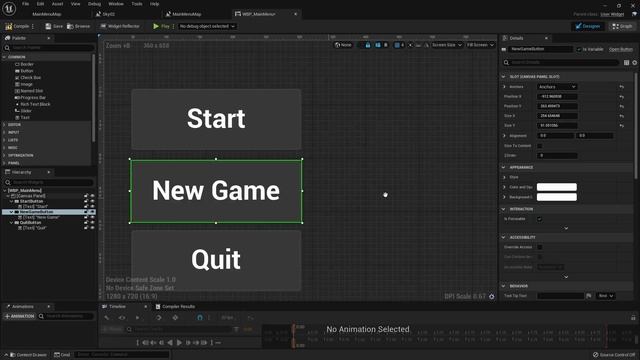
Task: Click the timeline snapping magnet icon
Action: 200,318
